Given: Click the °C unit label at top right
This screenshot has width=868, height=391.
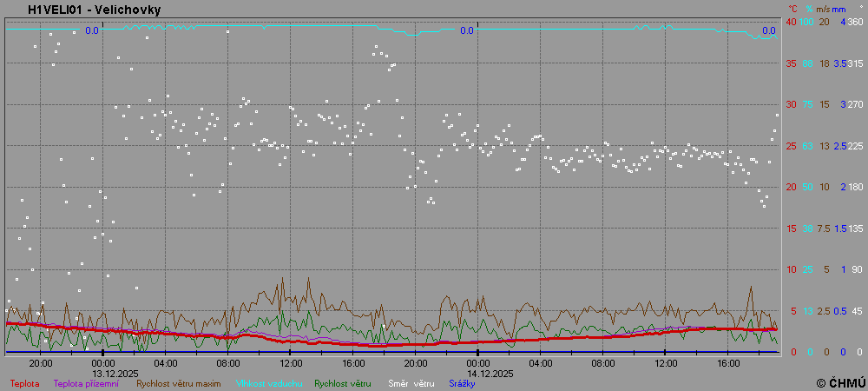Looking at the screenshot, I should (x=791, y=10).
